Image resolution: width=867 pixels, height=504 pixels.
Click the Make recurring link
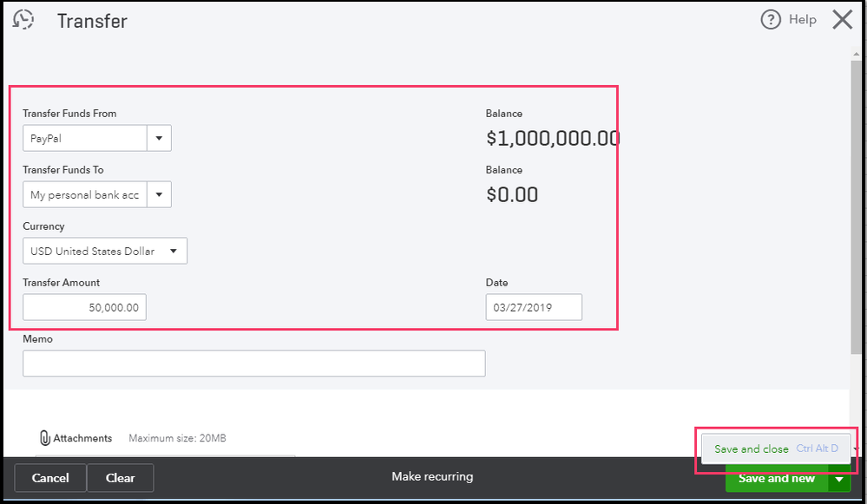tap(432, 476)
